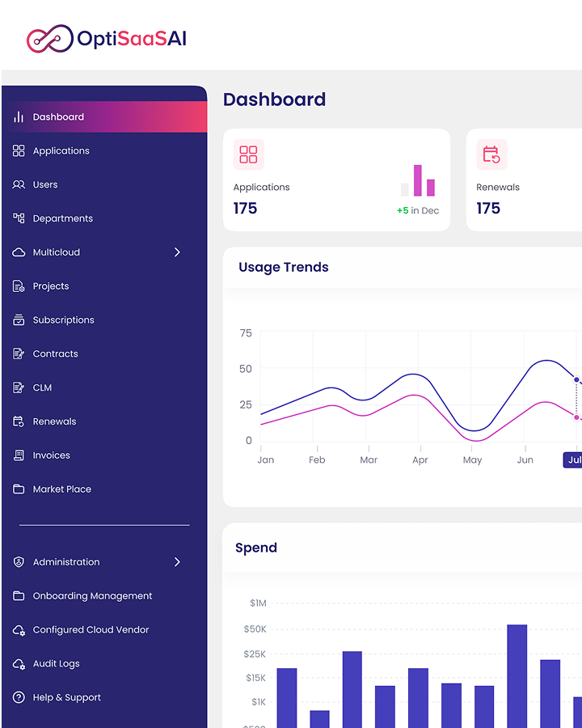Open the Invoices page link
The height and width of the screenshot is (728, 582).
pyautogui.click(x=104, y=455)
